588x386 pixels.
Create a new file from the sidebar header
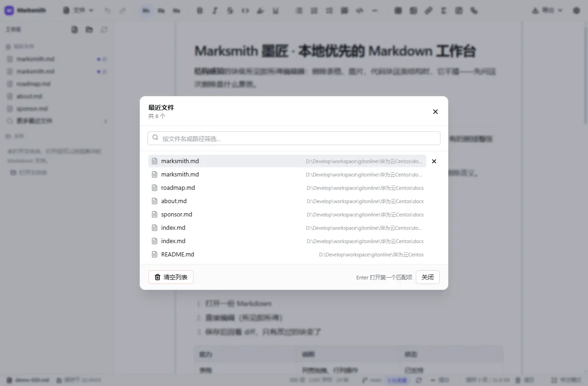[74, 30]
